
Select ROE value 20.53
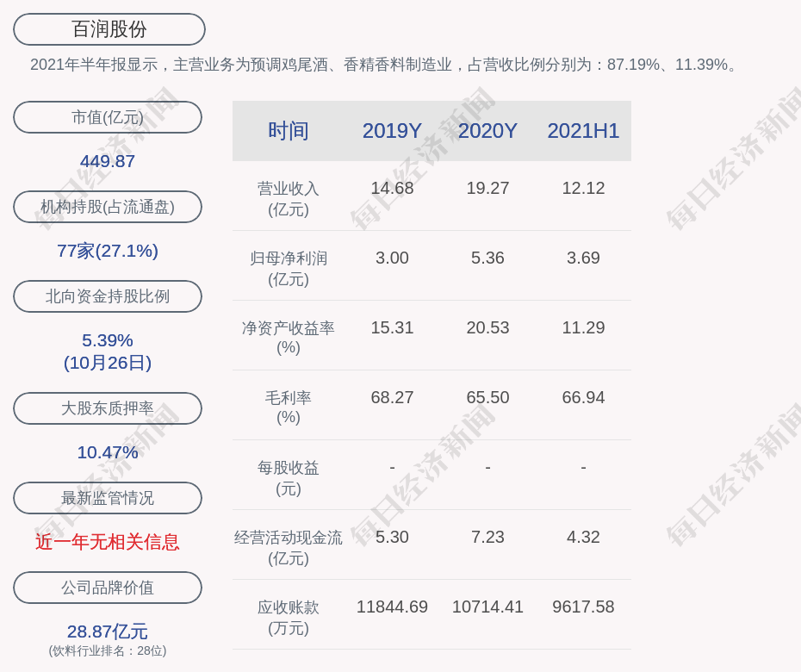click(487, 327)
